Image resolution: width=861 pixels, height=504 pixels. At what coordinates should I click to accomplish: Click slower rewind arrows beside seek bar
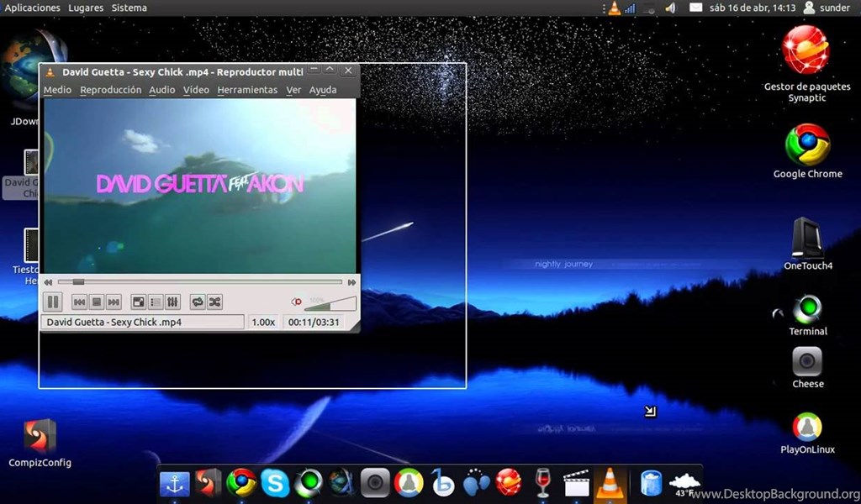pos(48,282)
